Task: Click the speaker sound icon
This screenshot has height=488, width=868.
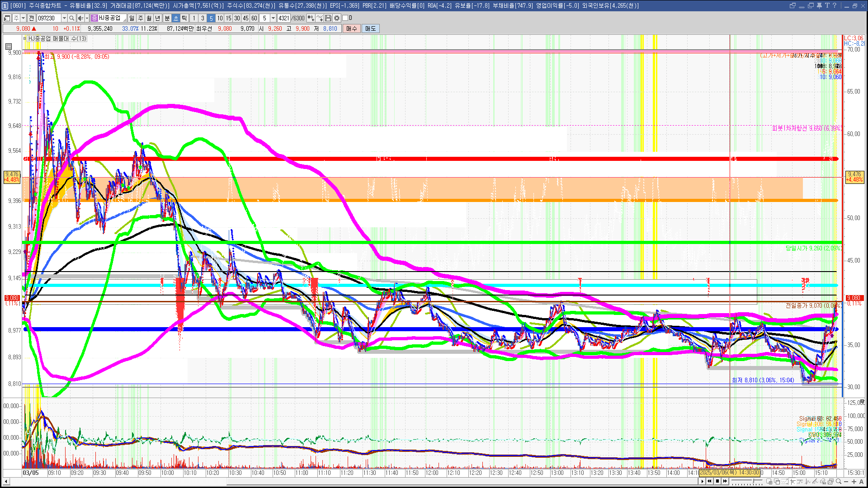Action: [x=80, y=18]
